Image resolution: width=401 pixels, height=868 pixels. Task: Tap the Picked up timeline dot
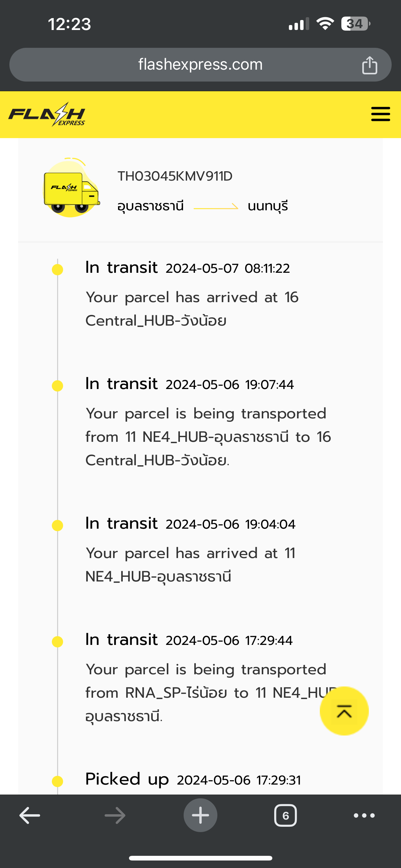click(57, 781)
